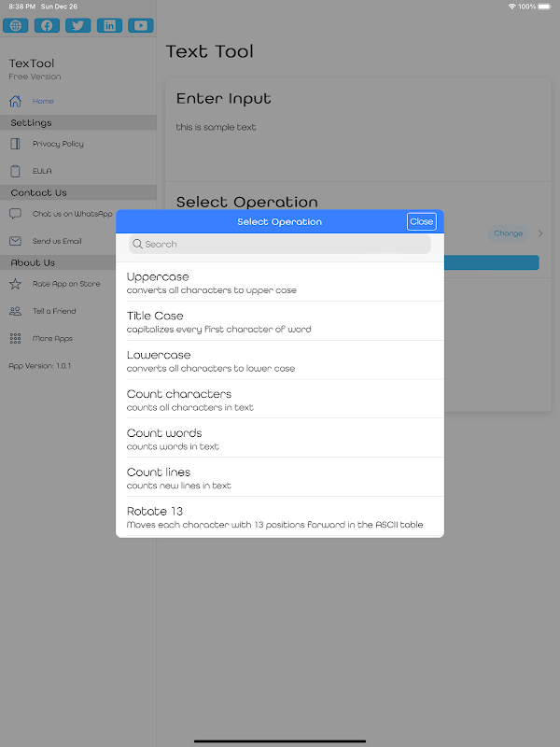Expand the chevron next to Change
This screenshot has width=560, height=747.
pos(540,233)
